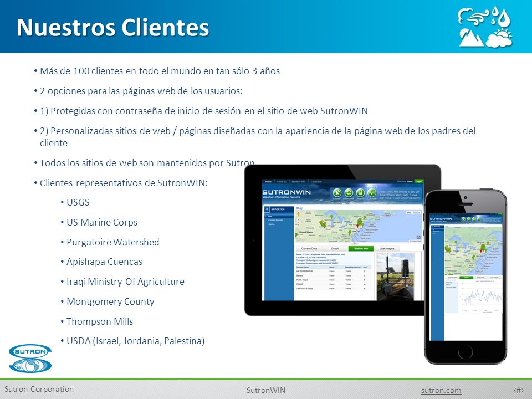Click fullscreen icon on tablet map
The width and height of the screenshot is (532, 399).
click(418, 237)
